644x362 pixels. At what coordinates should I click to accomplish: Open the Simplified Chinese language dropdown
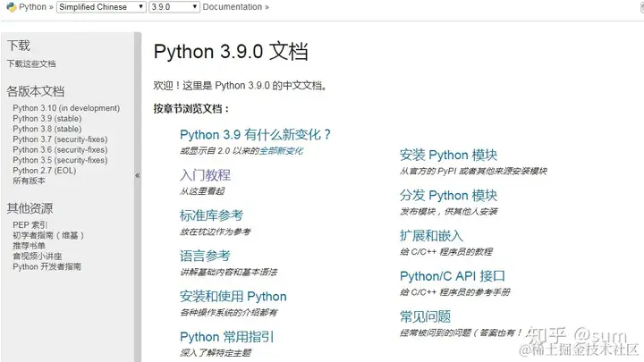pyautogui.click(x=101, y=7)
